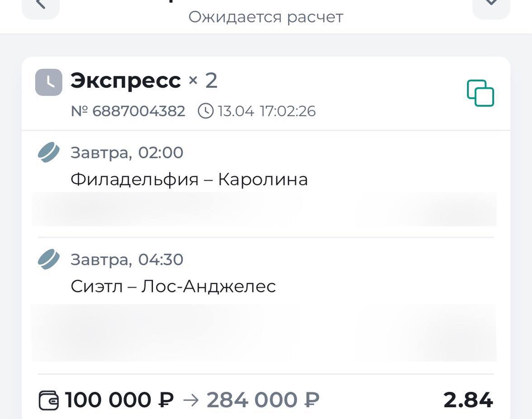Click the wallet icon next to 100 000 ₽

point(48,400)
